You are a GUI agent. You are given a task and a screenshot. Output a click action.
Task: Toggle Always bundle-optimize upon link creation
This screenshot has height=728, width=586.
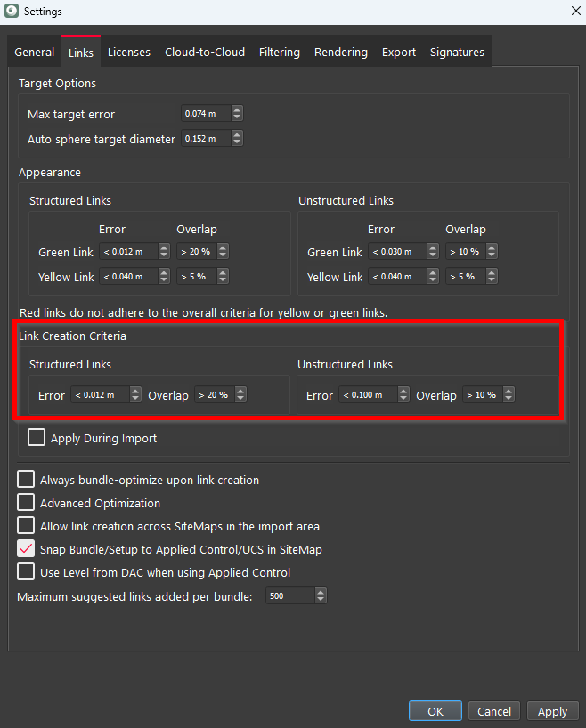[x=26, y=480]
